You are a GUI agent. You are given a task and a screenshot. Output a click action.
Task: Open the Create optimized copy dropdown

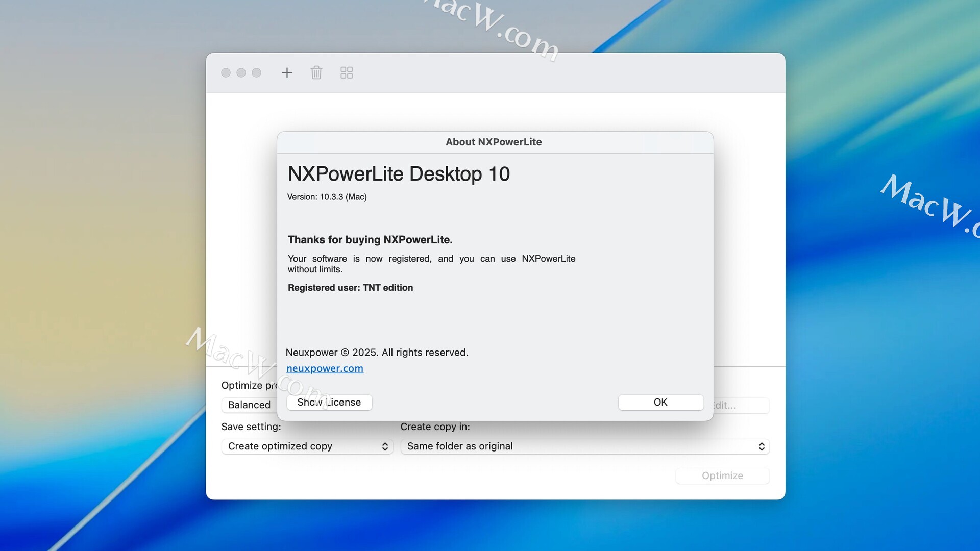pyautogui.click(x=307, y=446)
